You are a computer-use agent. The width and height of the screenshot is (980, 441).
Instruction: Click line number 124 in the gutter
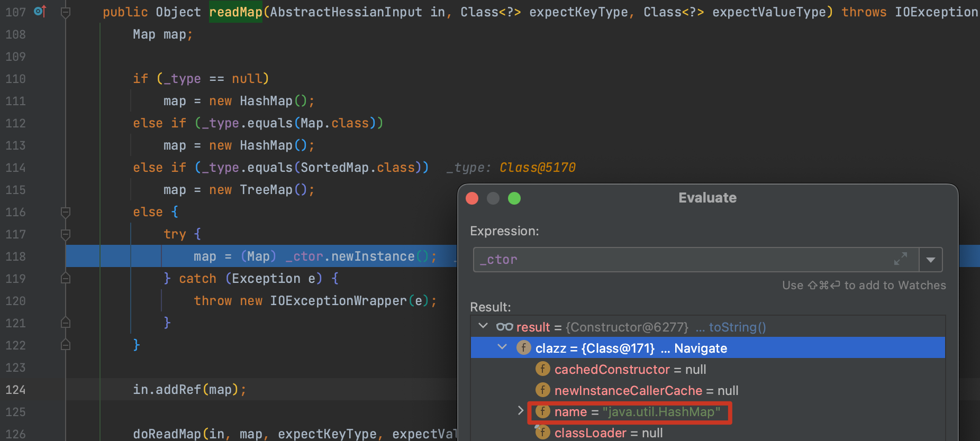[x=15, y=390]
